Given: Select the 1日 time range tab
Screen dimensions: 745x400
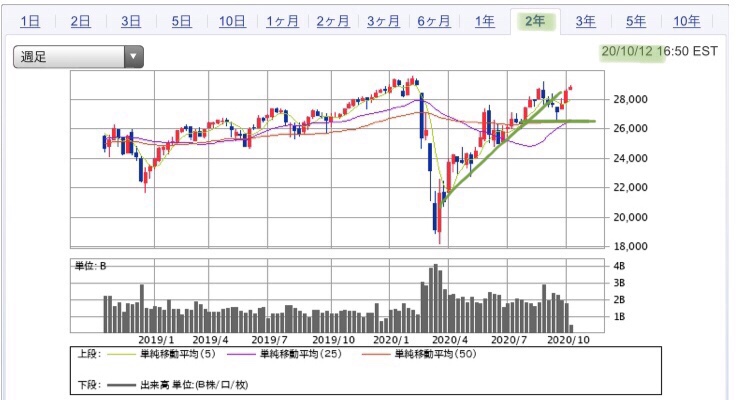Looking at the screenshot, I should click(30, 21).
